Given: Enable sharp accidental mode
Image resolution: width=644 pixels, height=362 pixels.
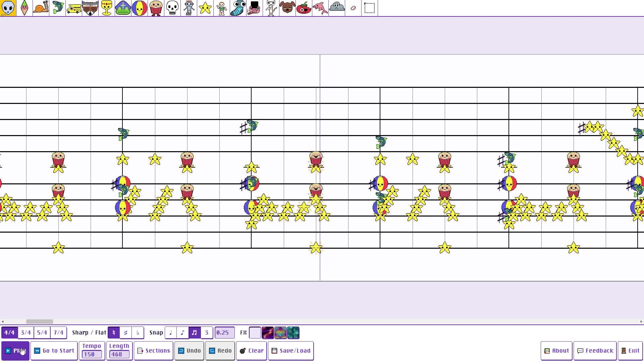Looking at the screenshot, I should point(126,333).
